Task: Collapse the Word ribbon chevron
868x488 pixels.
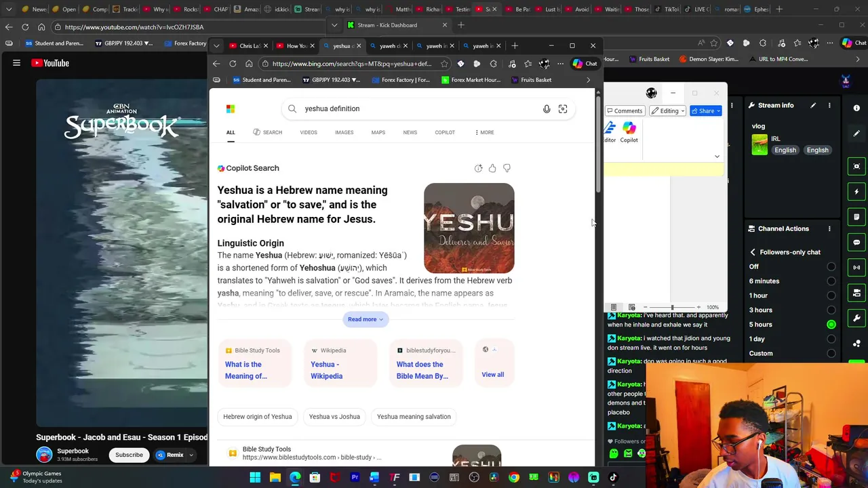Action: coord(717,157)
